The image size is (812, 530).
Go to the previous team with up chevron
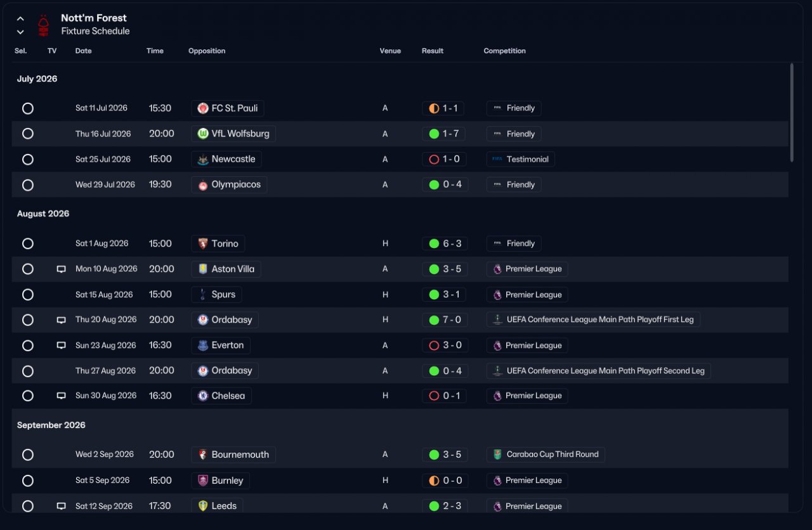[x=20, y=18]
